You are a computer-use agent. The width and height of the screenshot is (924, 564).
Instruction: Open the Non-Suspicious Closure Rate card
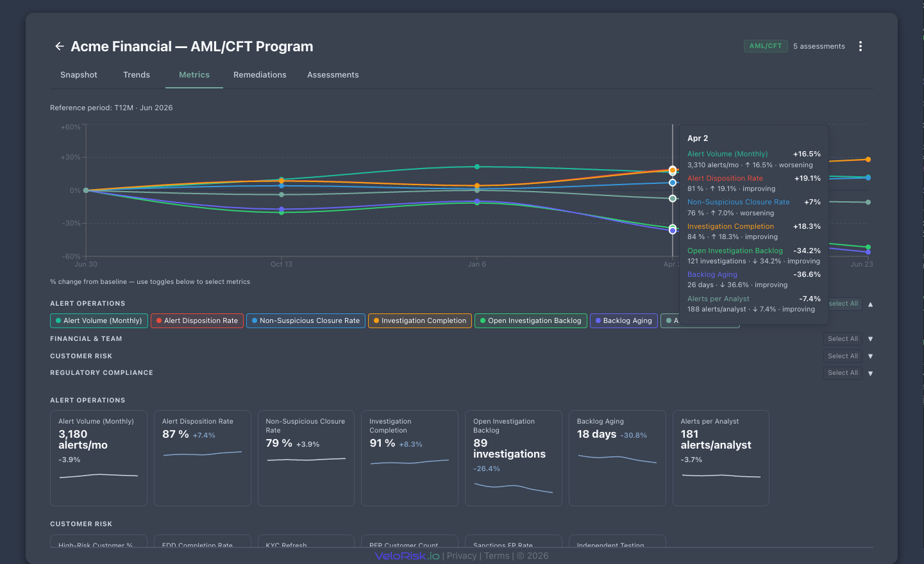coord(306,458)
